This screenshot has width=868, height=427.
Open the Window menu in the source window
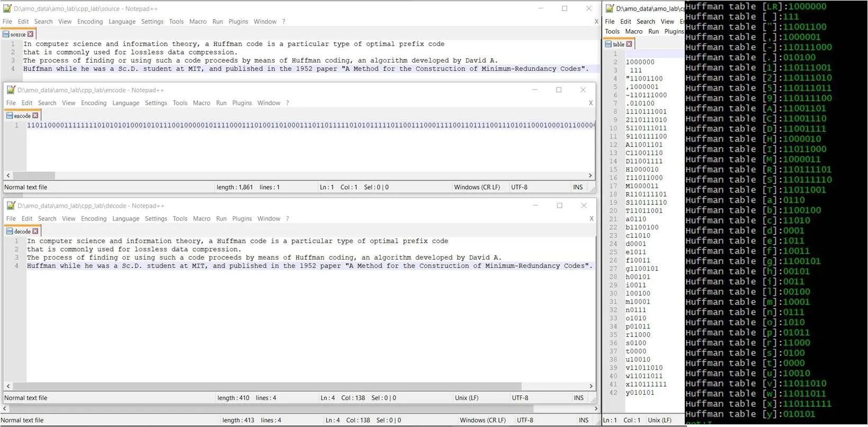coord(265,22)
